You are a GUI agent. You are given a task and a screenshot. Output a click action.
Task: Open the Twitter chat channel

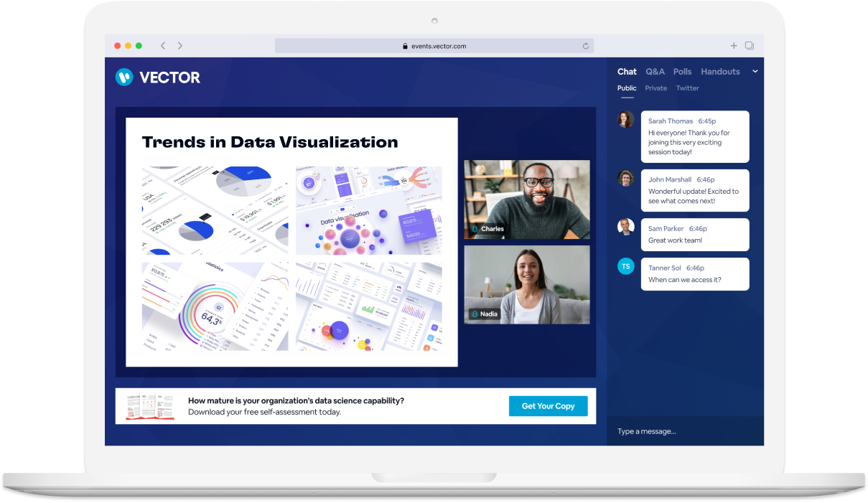(687, 88)
